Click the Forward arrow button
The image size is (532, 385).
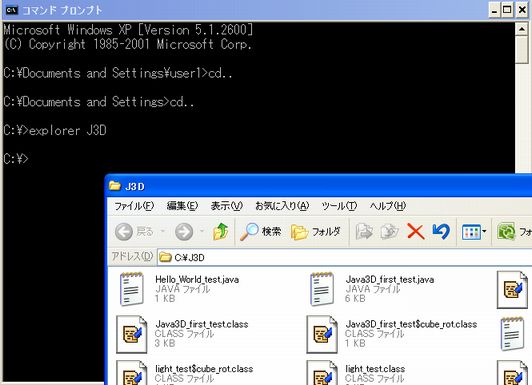(x=184, y=232)
